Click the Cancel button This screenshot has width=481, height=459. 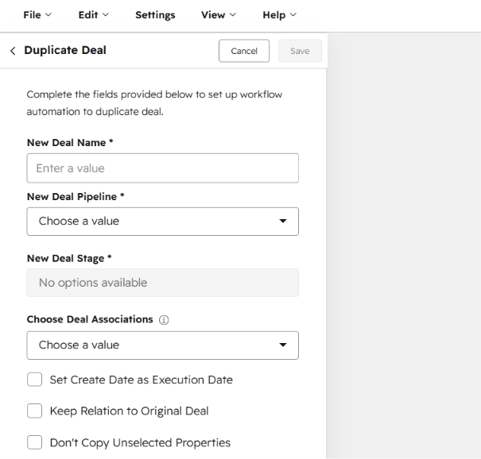pos(244,51)
